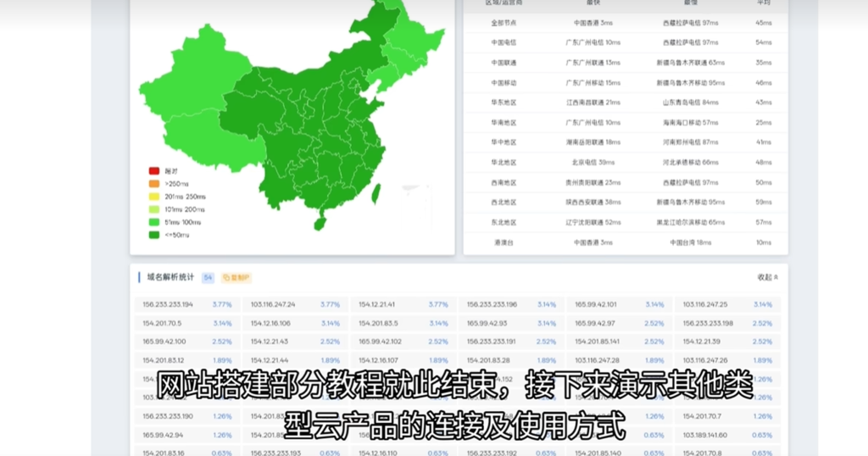
Task: Click 海南海口移动 57ms cell
Action: [x=690, y=122]
